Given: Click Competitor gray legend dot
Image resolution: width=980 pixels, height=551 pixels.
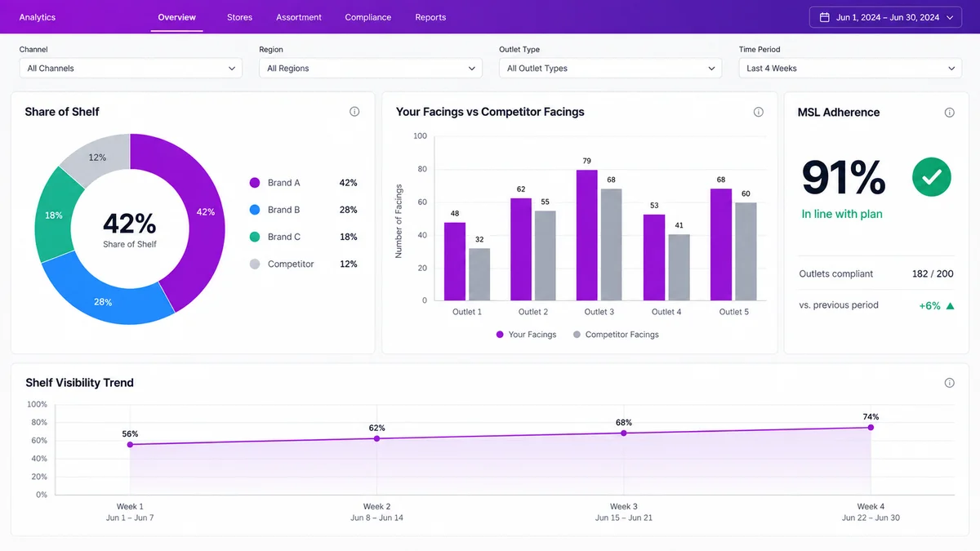Looking at the screenshot, I should [x=255, y=264].
